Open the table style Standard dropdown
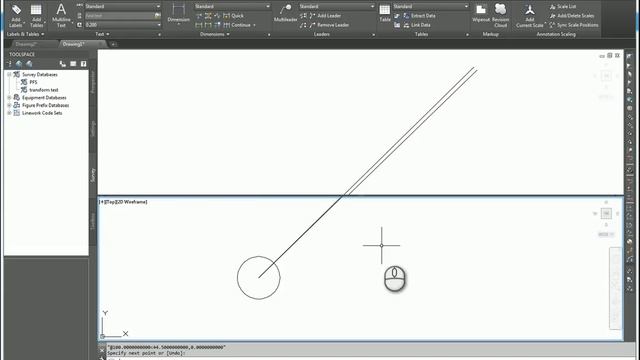640x360 pixels. 430,7
